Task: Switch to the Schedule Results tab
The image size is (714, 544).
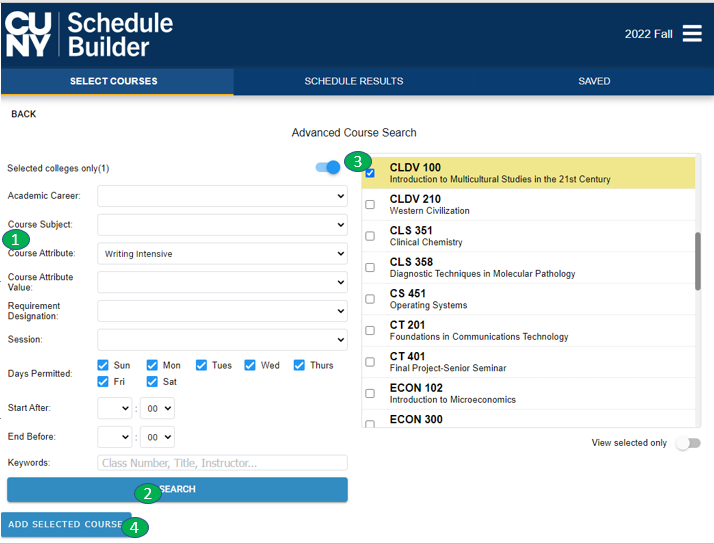Action: (x=353, y=81)
